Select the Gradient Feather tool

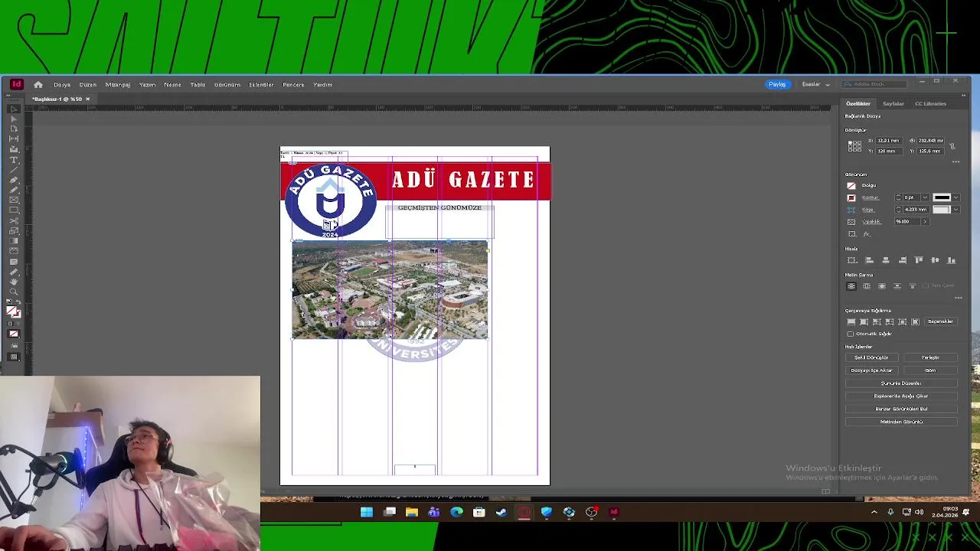pyautogui.click(x=14, y=250)
